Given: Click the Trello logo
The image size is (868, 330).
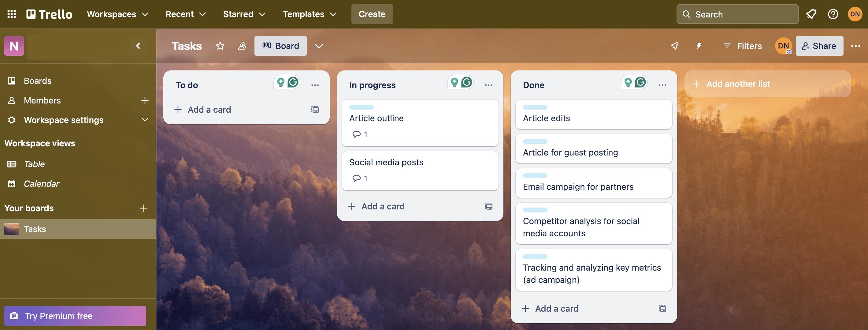Looking at the screenshot, I should tap(49, 14).
